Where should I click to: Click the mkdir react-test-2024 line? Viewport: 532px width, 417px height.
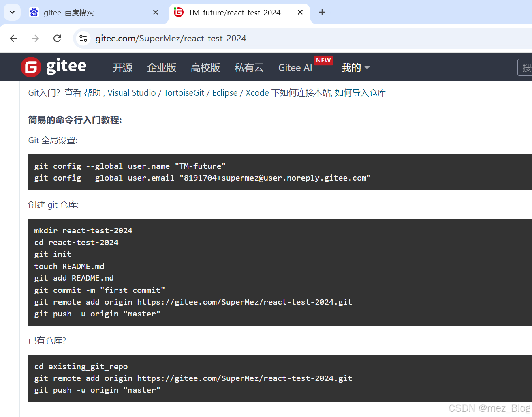pos(83,231)
